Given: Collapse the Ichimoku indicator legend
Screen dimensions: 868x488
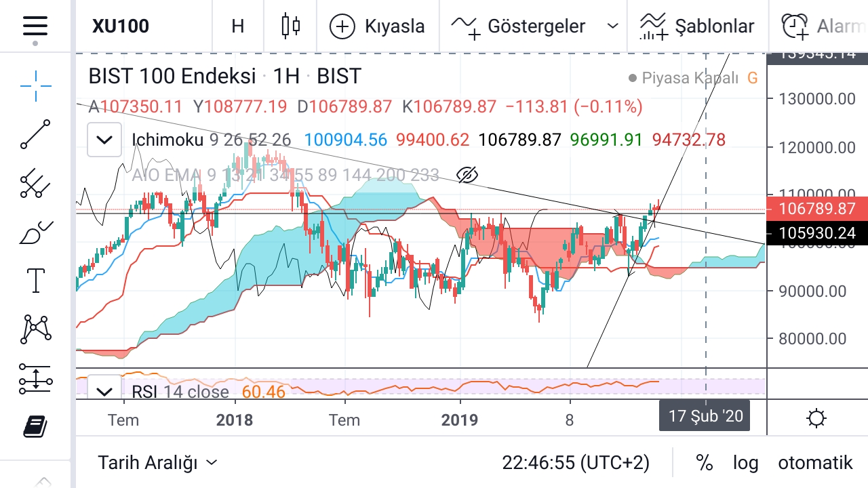Looking at the screenshot, I should point(104,140).
